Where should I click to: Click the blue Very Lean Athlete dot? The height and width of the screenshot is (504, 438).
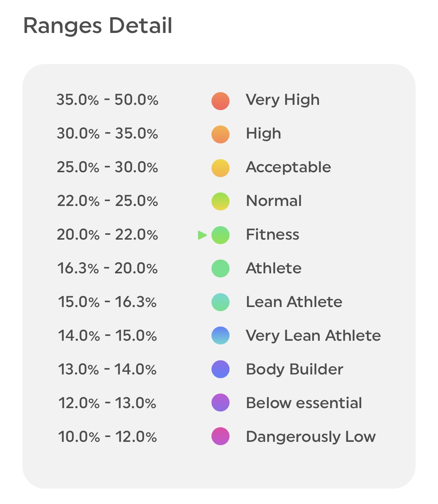click(x=220, y=336)
